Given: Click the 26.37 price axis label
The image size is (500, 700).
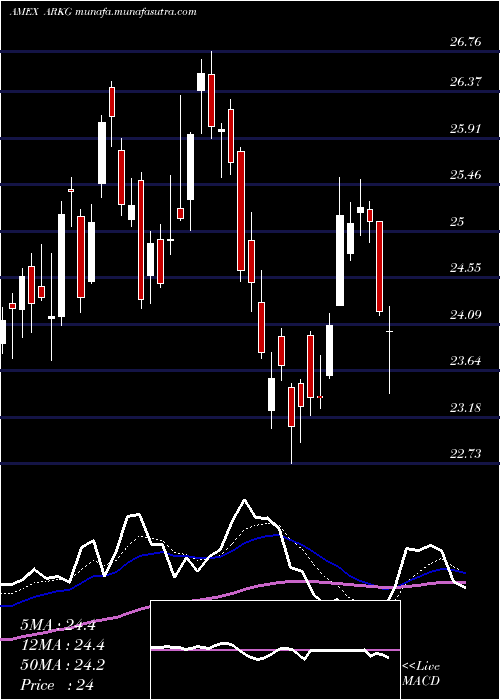Looking at the screenshot, I should [x=466, y=82].
